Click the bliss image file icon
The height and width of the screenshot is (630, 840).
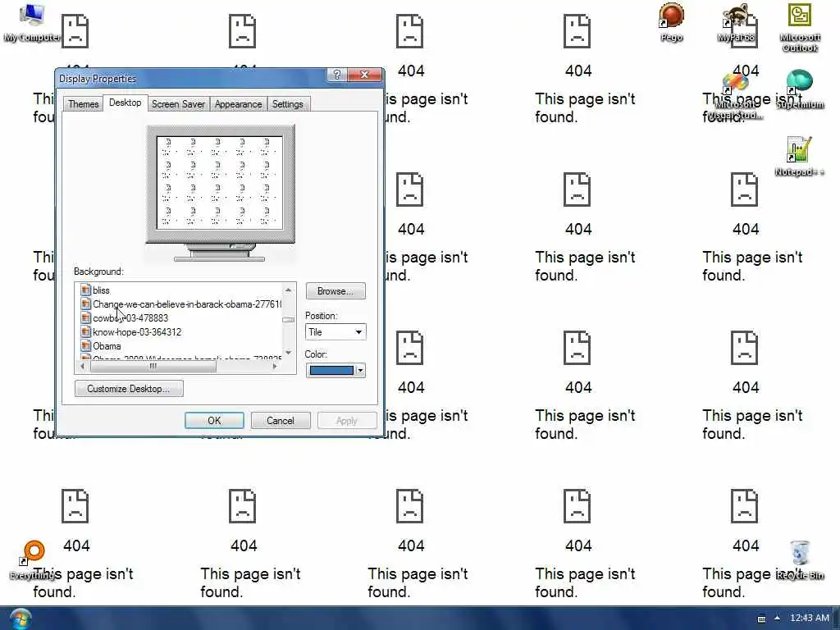coord(85,290)
